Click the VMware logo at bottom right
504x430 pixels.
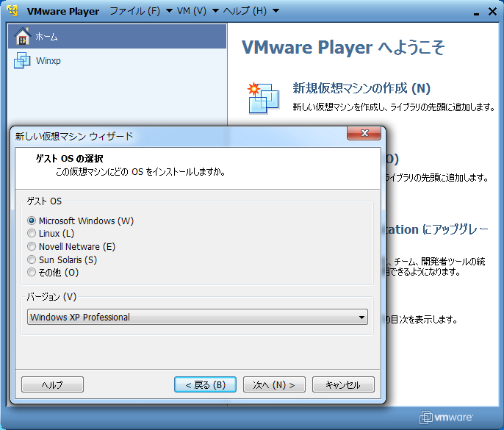[447, 418]
